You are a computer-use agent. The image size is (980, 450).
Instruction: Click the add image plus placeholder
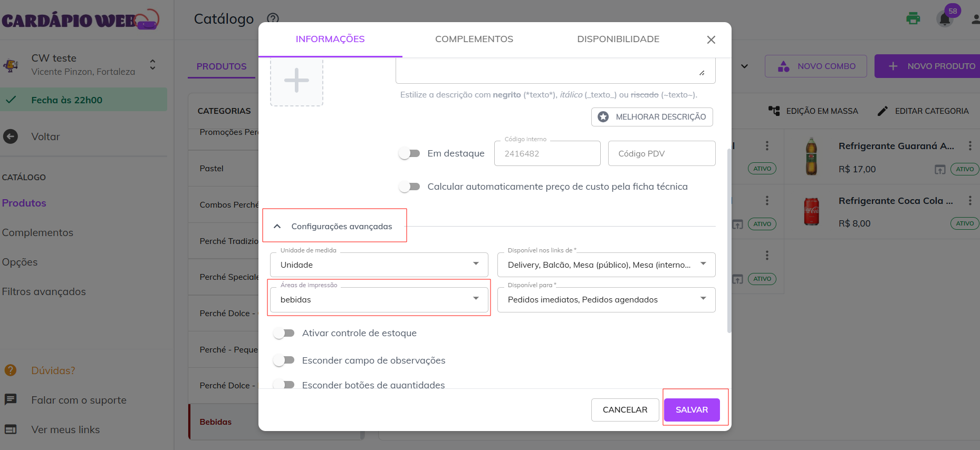[x=296, y=81]
